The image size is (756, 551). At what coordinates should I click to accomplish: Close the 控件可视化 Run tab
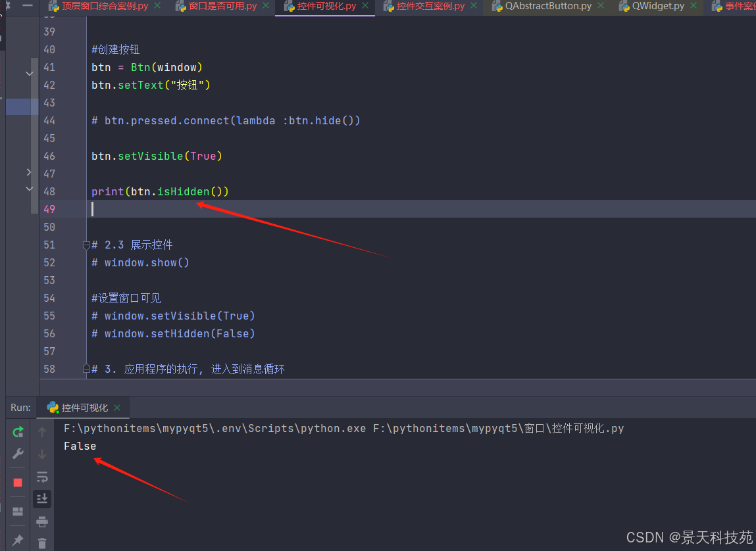(x=117, y=408)
